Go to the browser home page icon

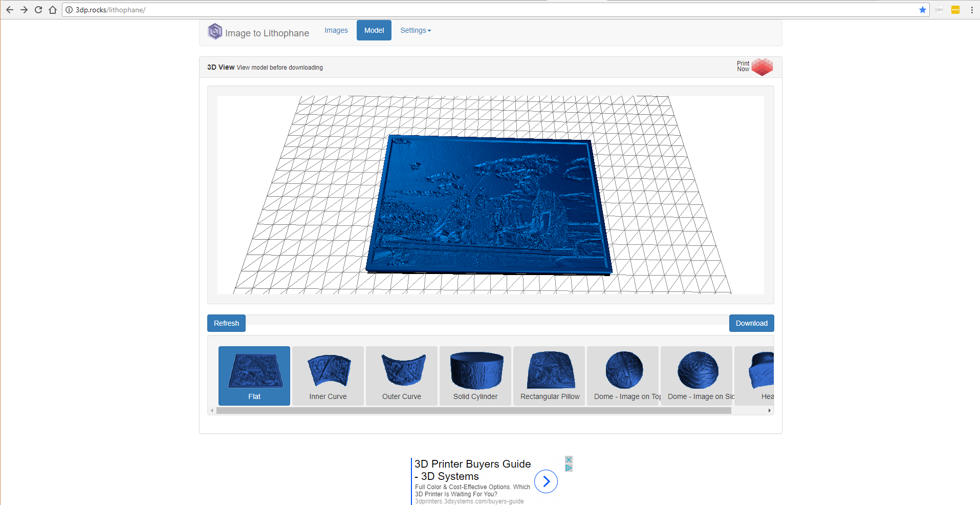coord(53,10)
